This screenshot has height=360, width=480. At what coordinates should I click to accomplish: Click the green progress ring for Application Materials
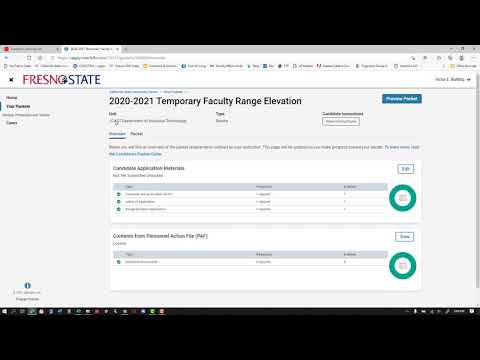click(x=403, y=198)
